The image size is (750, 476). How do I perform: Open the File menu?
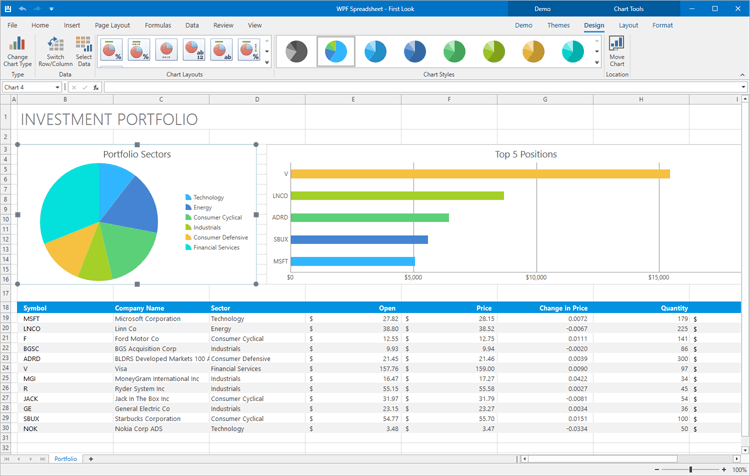13,25
